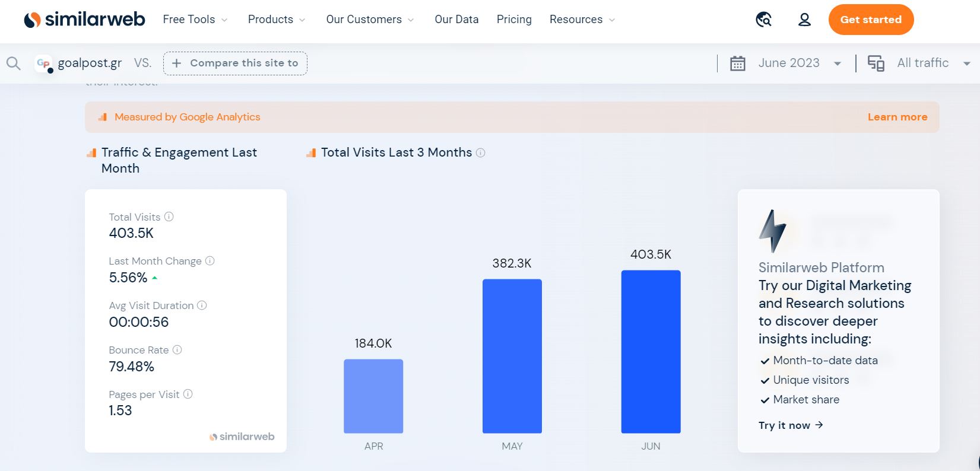
Task: Click the APR bar in chart
Action: (373, 396)
